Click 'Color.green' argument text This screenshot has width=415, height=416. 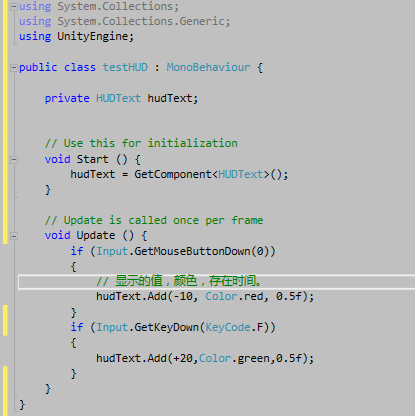click(x=234, y=358)
